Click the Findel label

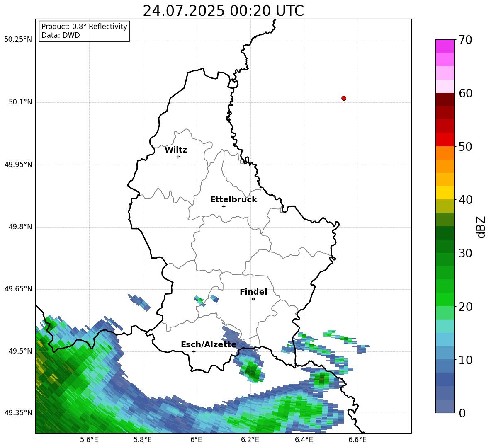point(253,292)
